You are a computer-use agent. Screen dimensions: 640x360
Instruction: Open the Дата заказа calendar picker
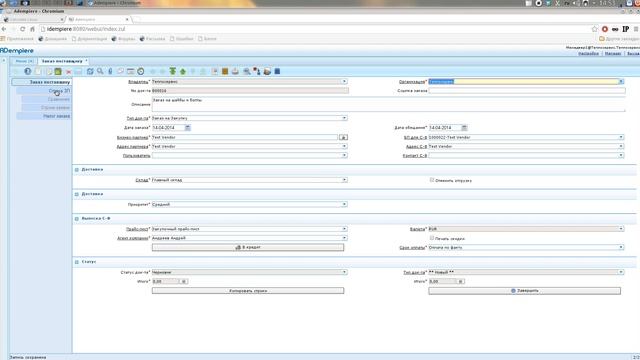point(188,128)
